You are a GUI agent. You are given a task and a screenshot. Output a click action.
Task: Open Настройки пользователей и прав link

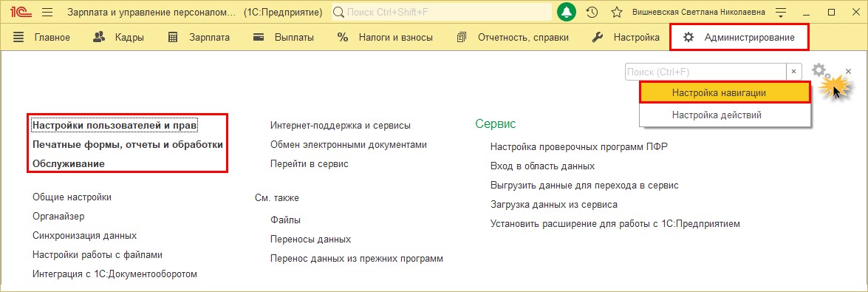pyautogui.click(x=115, y=125)
